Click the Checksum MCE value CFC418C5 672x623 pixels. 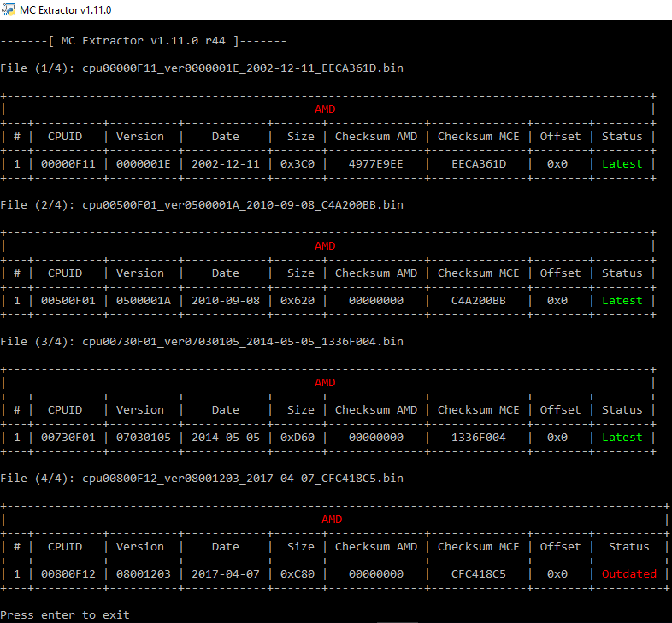(x=479, y=574)
